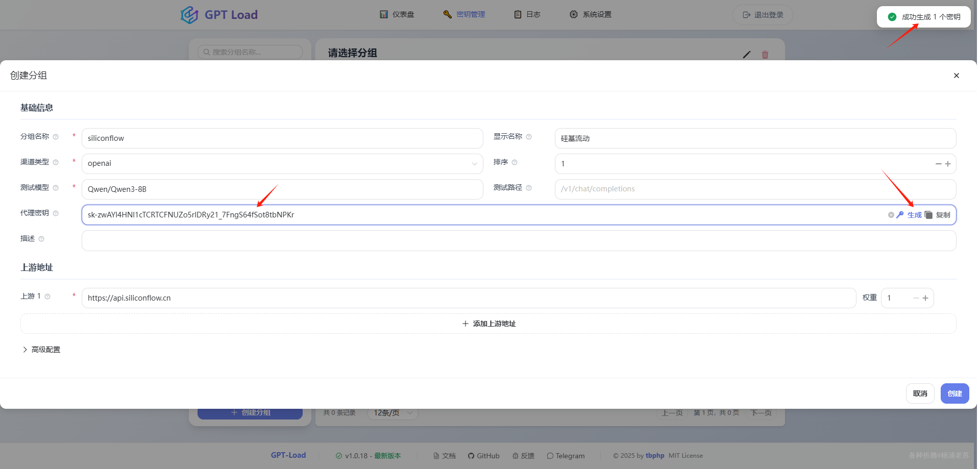Click the pencil edit icon near 请选择分组
980x469 pixels.
[747, 55]
